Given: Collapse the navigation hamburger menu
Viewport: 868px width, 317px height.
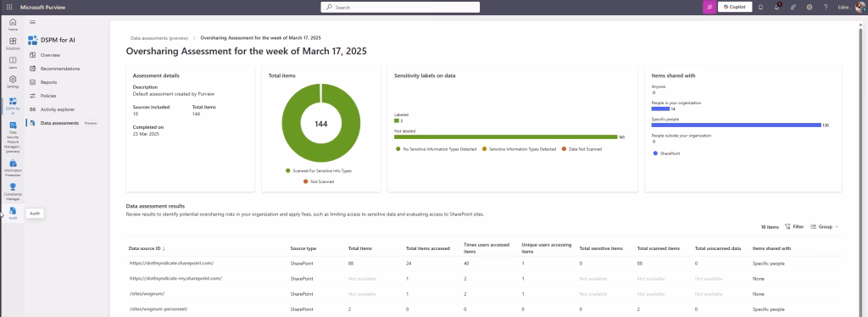Looking at the screenshot, I should tap(33, 22).
